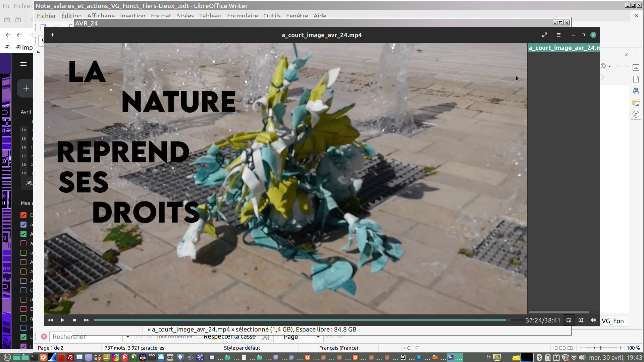The image size is (644, 362).
Task: Uncheck the green calendar checkbox
Action: pos(23,234)
